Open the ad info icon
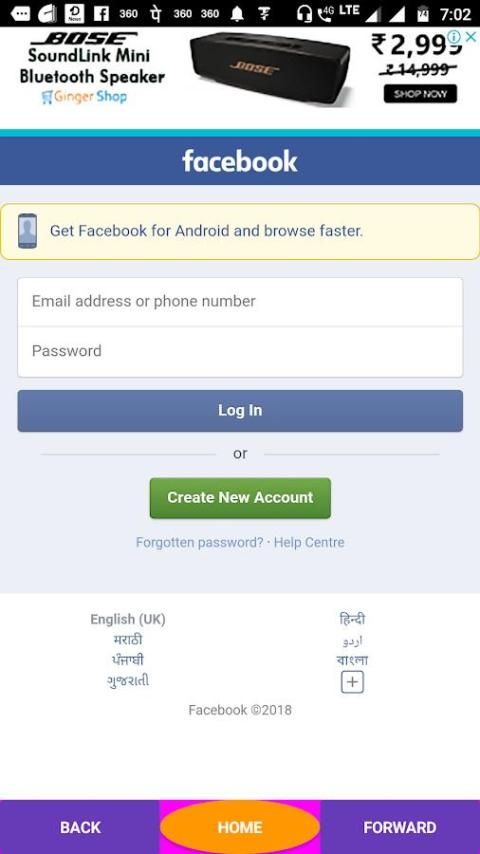This screenshot has height=854, width=480. [454, 36]
